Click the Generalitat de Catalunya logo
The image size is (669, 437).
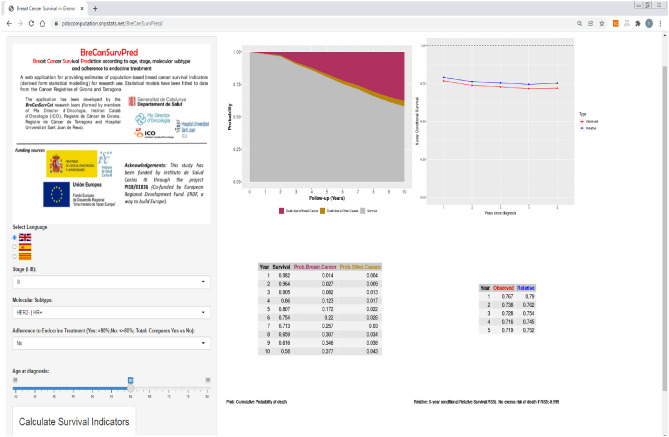(x=157, y=101)
